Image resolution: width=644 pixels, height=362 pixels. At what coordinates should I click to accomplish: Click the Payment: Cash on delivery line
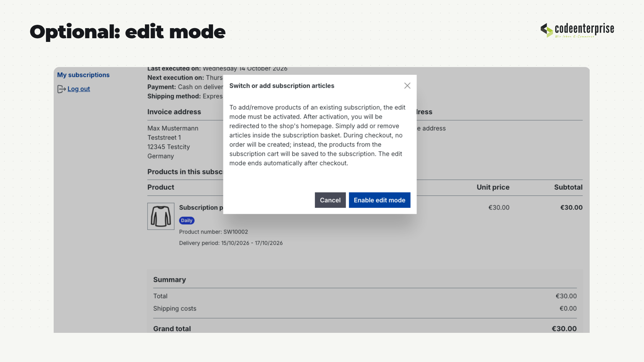pos(185,87)
